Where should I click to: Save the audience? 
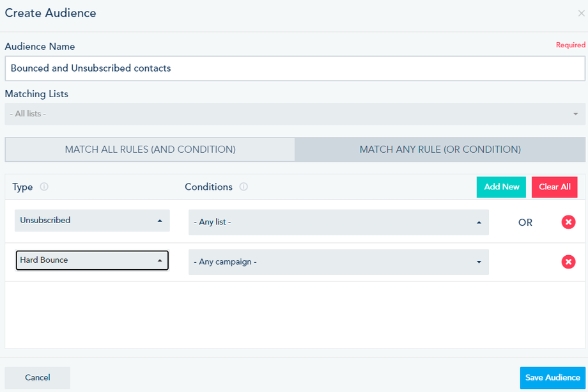tap(552, 378)
